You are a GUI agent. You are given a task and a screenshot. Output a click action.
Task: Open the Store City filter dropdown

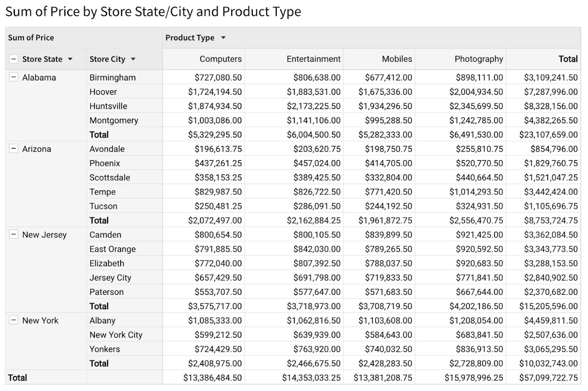133,59
